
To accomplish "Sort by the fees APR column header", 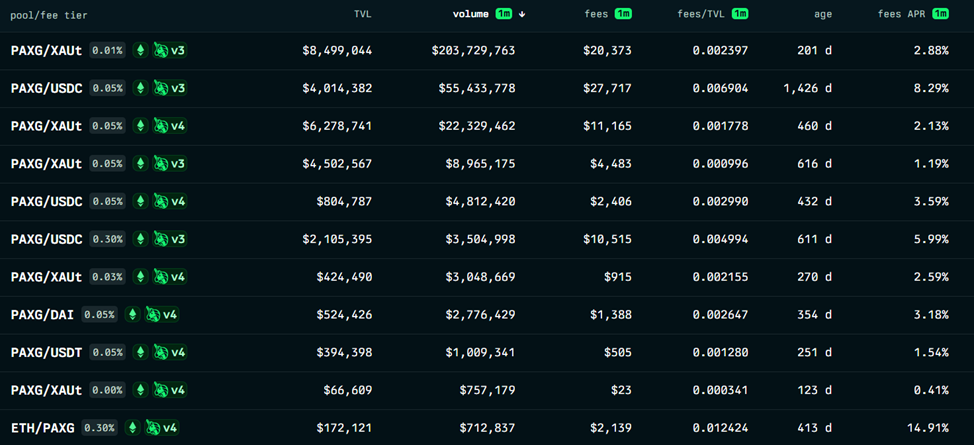I will (x=901, y=14).
